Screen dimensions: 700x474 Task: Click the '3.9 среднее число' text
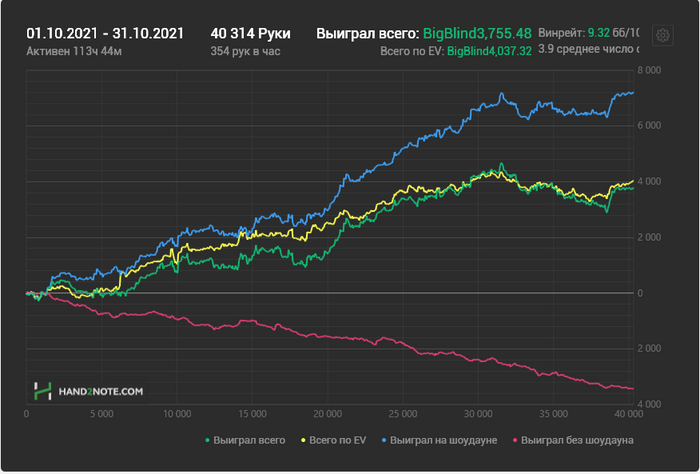pyautogui.click(x=586, y=49)
